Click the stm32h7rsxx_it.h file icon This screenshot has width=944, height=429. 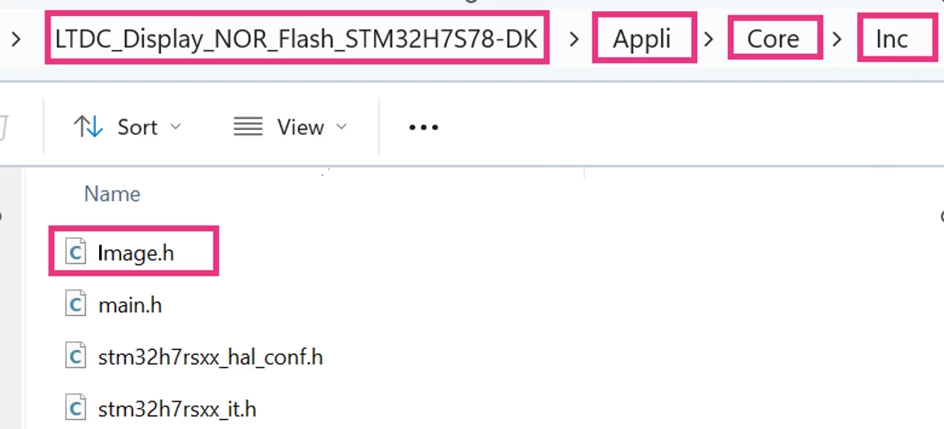(x=76, y=409)
